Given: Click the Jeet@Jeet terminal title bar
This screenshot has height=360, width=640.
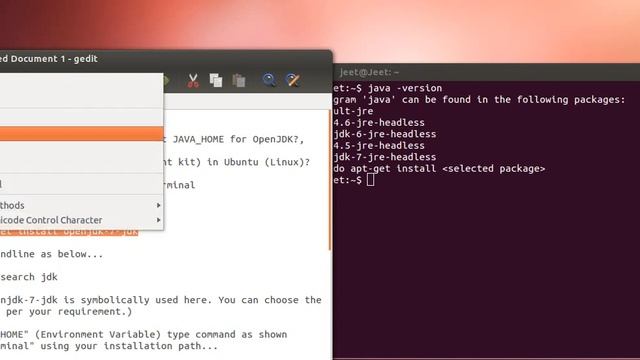Looking at the screenshot, I should (x=487, y=72).
